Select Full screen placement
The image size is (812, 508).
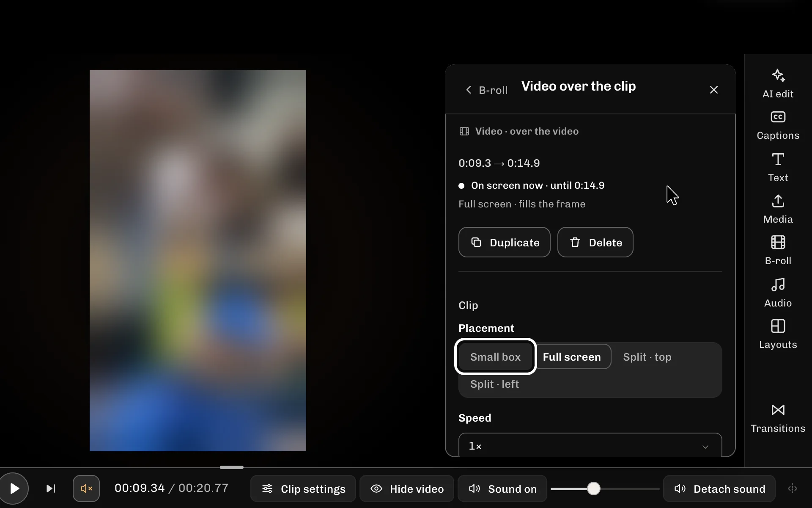pyautogui.click(x=572, y=356)
